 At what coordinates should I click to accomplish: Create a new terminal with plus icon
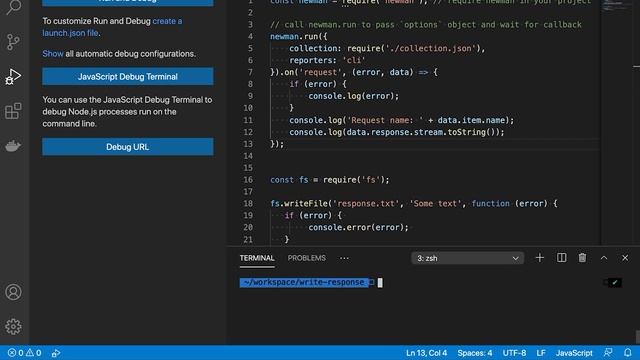(540, 258)
